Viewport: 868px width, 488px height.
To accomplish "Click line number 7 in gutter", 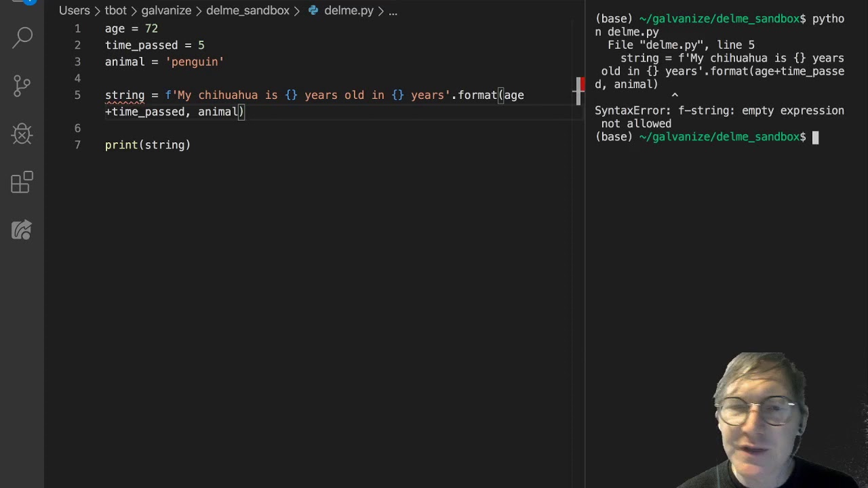I will point(77,145).
